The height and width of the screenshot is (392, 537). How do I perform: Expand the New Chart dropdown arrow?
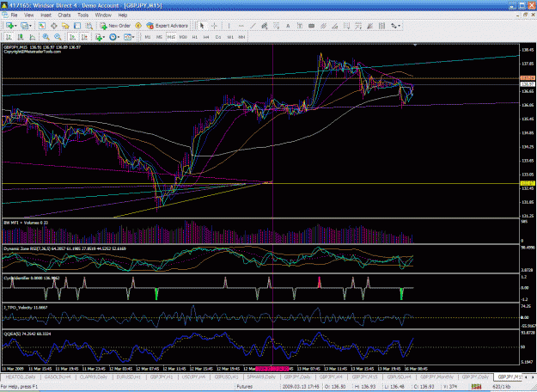15,26
